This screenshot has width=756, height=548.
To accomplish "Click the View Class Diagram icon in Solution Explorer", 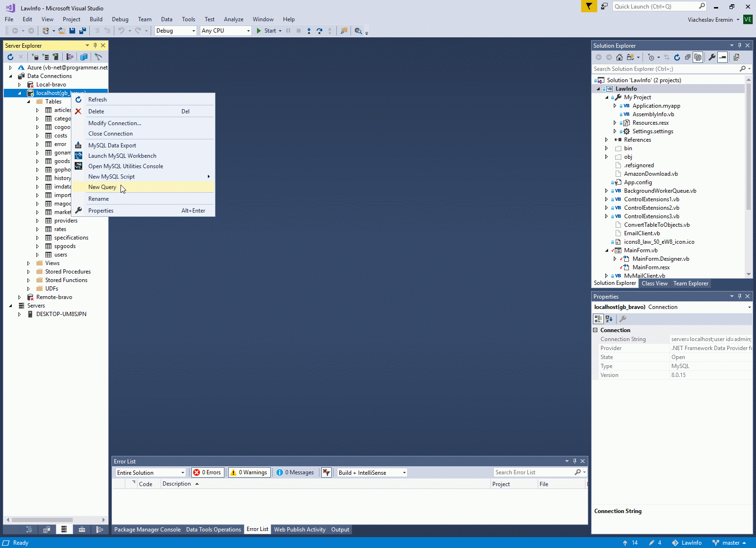I will [737, 57].
